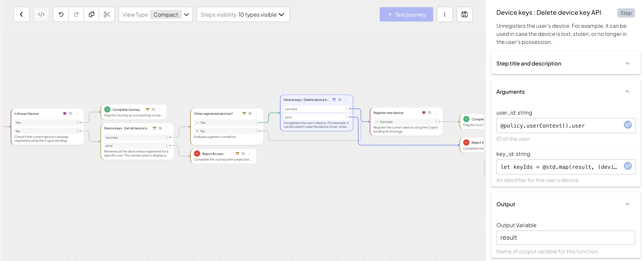Open the toolbar three-dot overflow menu
Viewport: 644px width, 261px height.
coord(445,15)
